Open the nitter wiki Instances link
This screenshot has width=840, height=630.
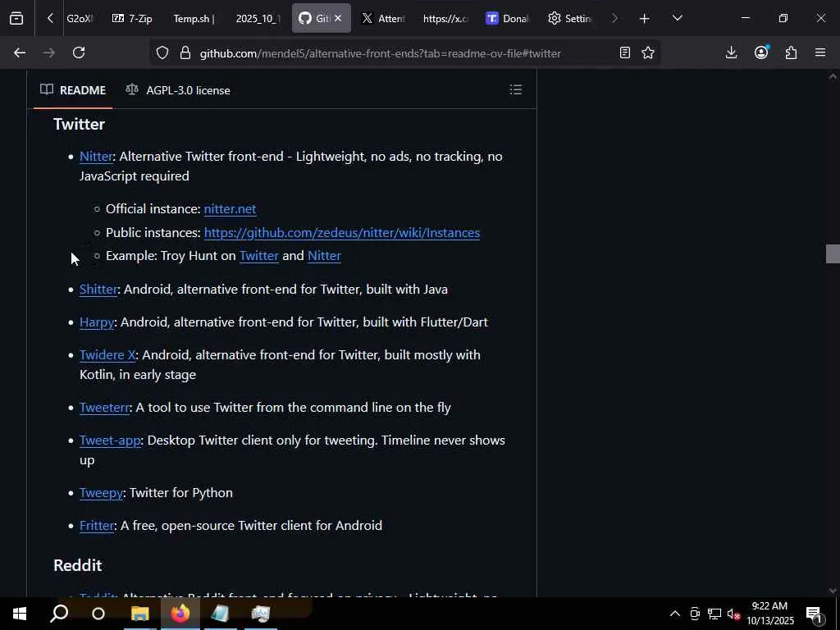pyautogui.click(x=342, y=232)
